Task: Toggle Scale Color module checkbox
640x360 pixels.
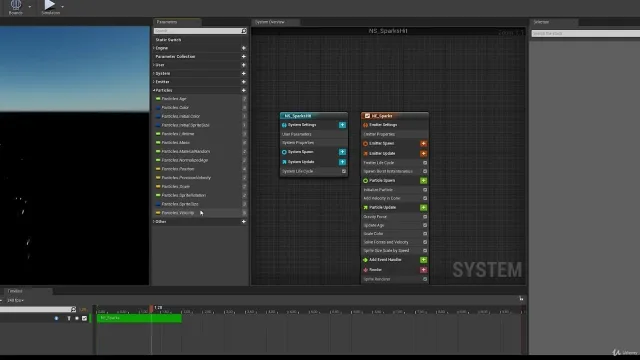Action: click(x=425, y=234)
